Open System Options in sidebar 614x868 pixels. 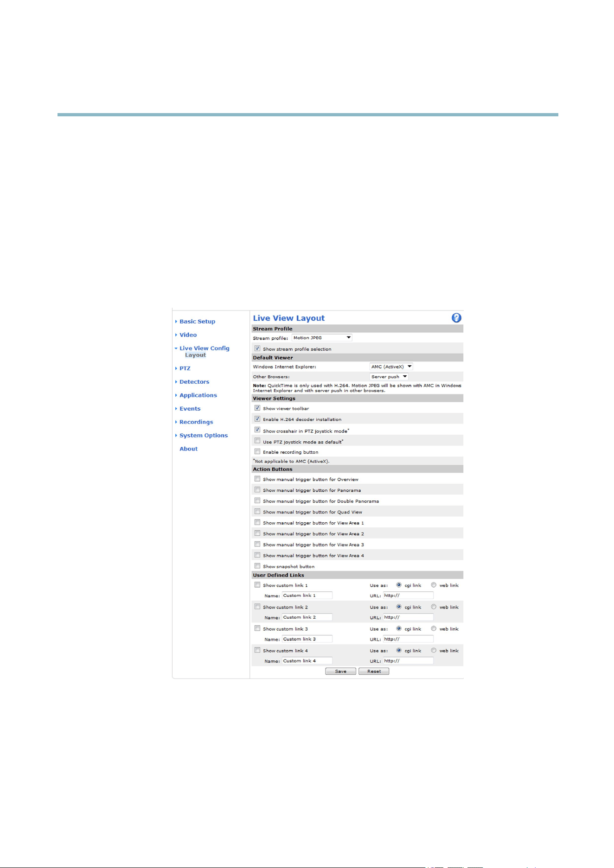(204, 436)
